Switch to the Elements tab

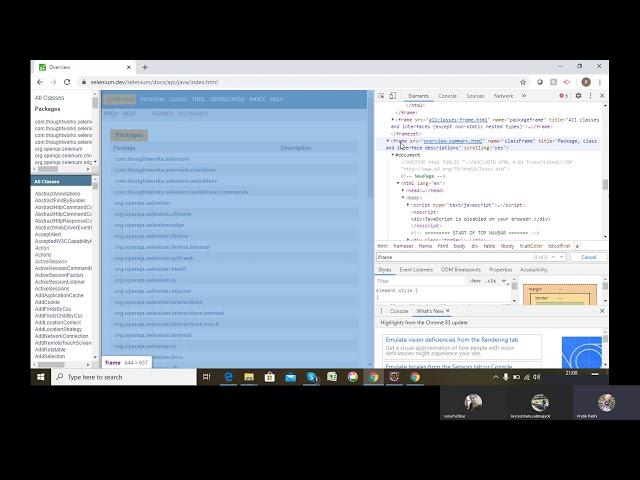point(418,96)
